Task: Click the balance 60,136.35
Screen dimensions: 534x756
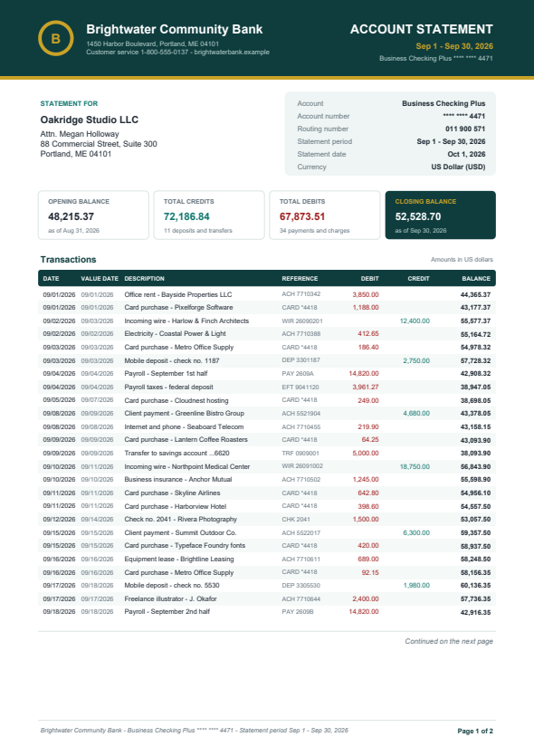Action: tap(475, 586)
